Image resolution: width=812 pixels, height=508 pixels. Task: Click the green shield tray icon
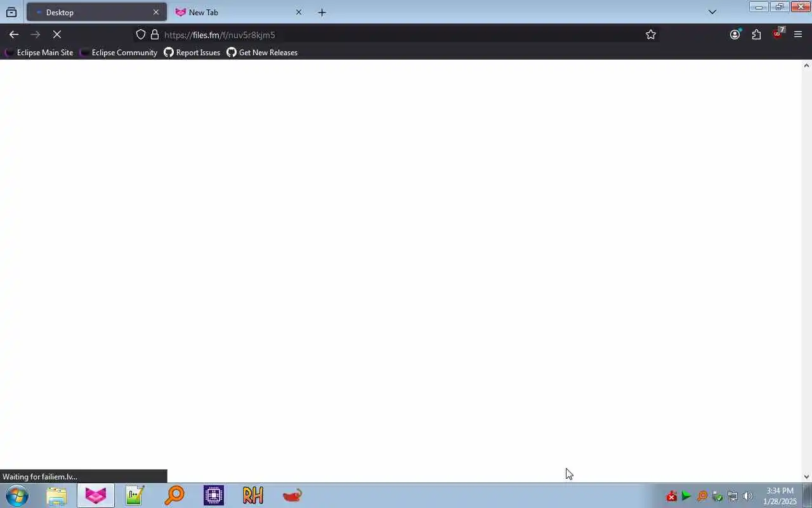(717, 497)
